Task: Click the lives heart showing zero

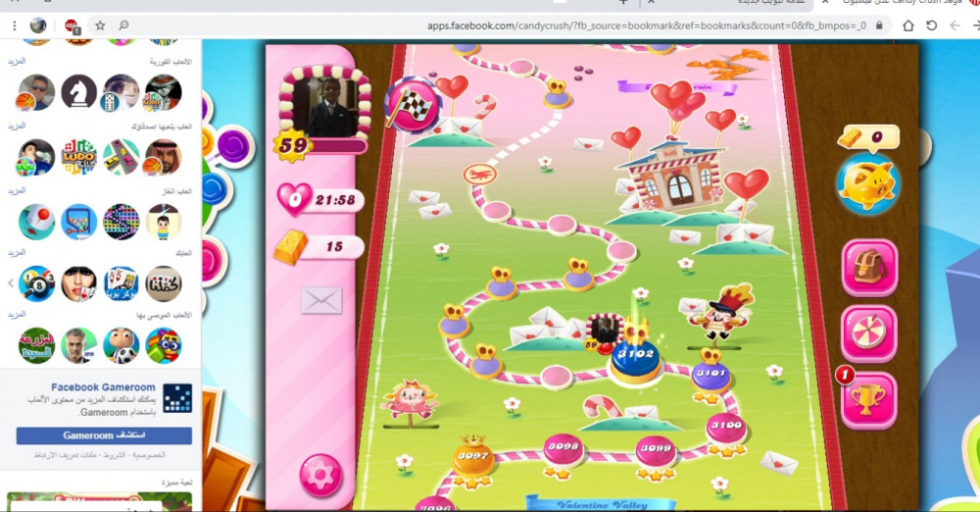Action: (x=294, y=200)
